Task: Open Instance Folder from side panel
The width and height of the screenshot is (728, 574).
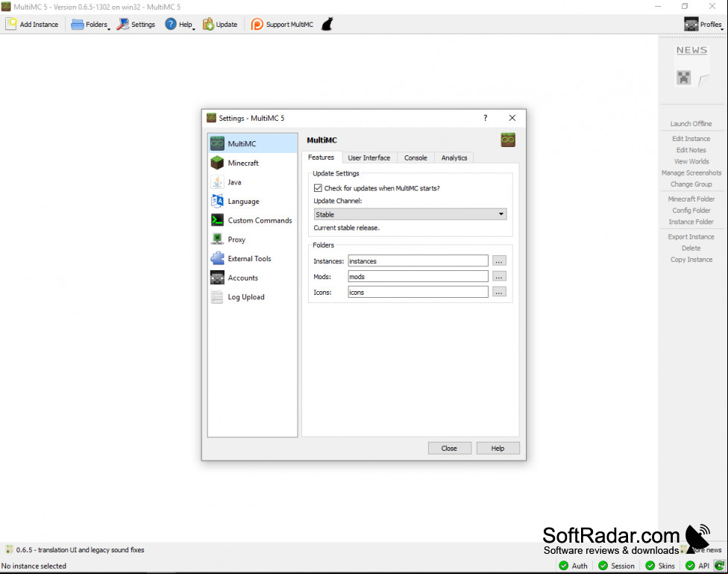Action: tap(691, 222)
